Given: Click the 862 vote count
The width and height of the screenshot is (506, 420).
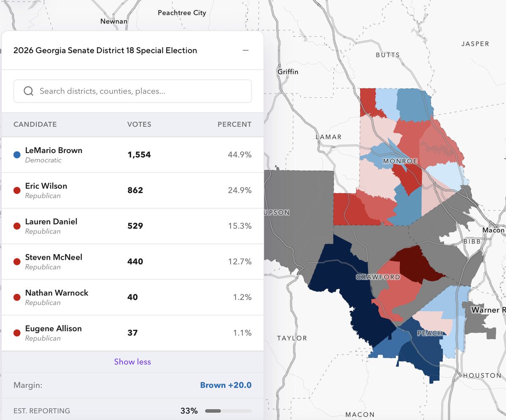Looking at the screenshot, I should 135,190.
